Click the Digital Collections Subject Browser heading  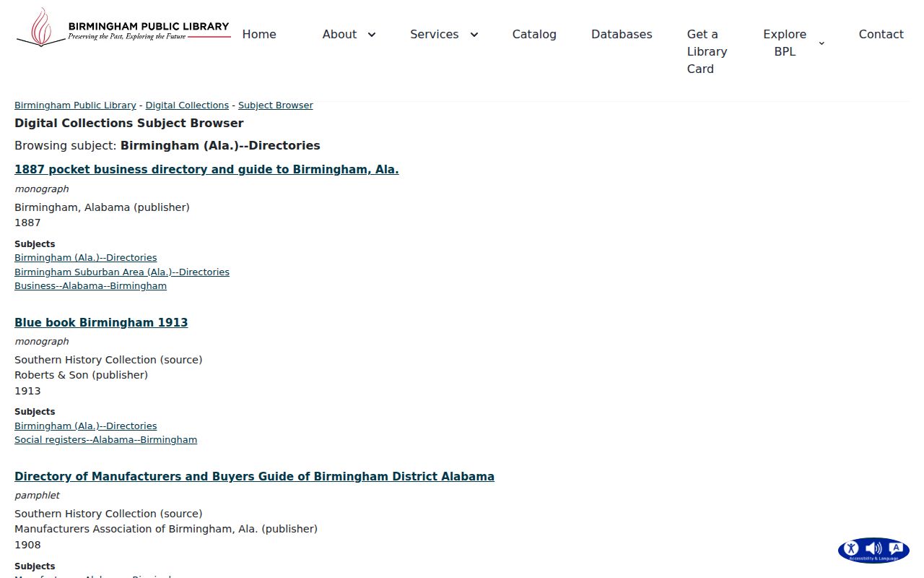coord(129,124)
